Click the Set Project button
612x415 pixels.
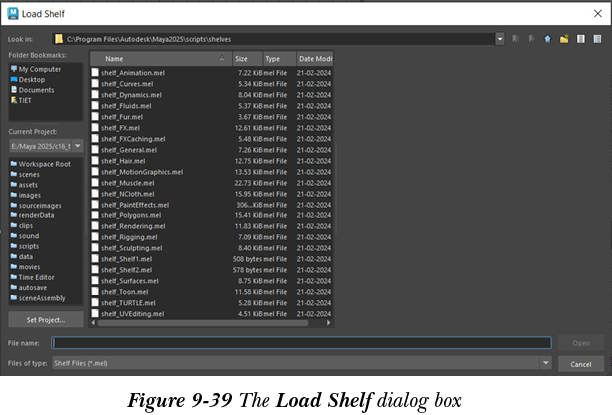click(x=45, y=319)
